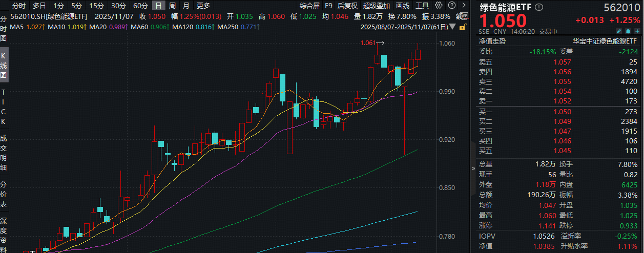Toggle 后复权 price adjustment mode
This screenshot has width=644, height=253.
tap(347, 6)
